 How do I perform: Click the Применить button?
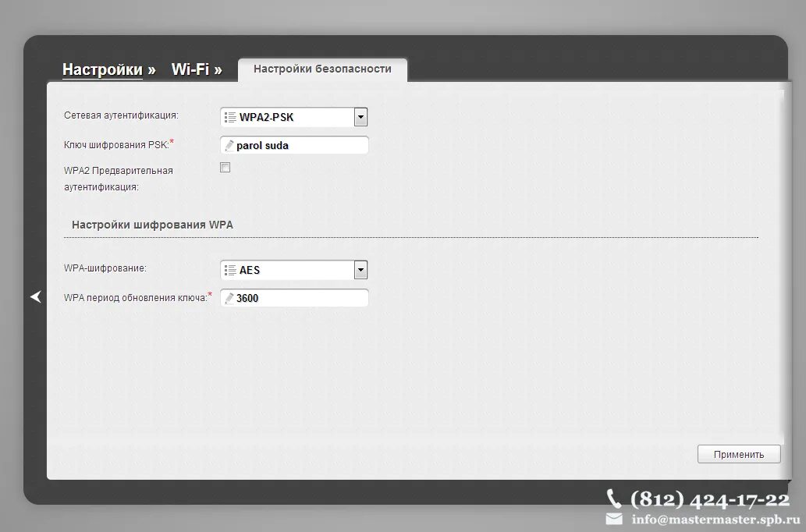(x=739, y=455)
